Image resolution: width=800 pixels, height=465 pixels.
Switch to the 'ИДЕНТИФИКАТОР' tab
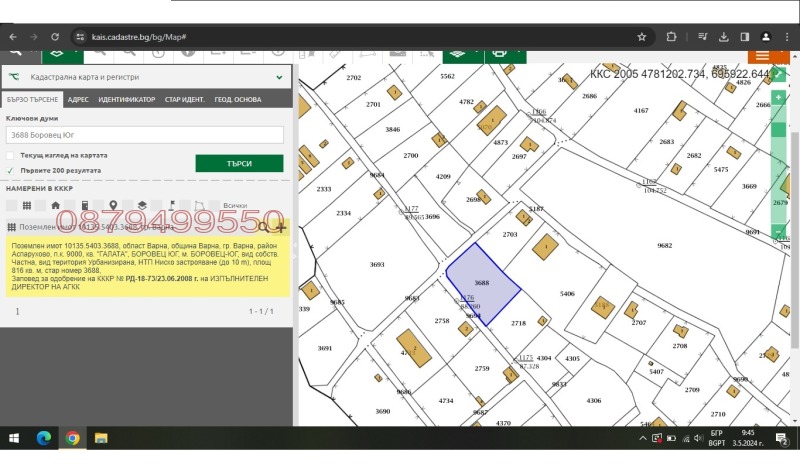[127, 100]
